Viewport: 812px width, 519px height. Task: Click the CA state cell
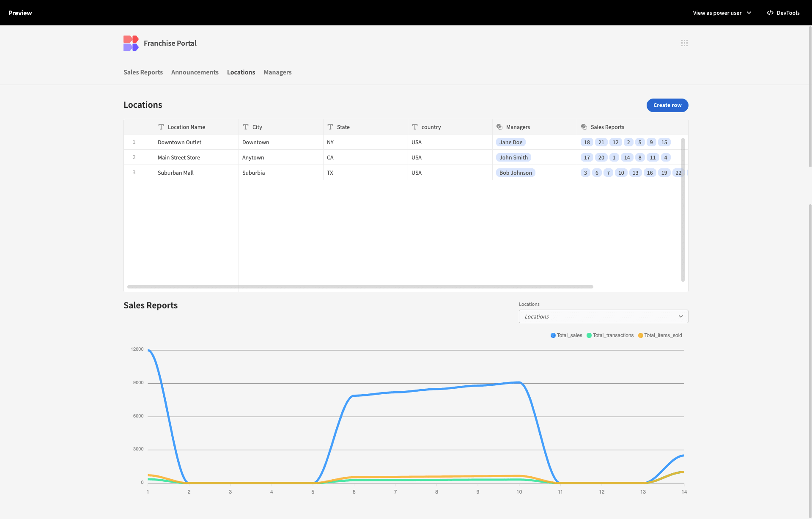pos(365,157)
